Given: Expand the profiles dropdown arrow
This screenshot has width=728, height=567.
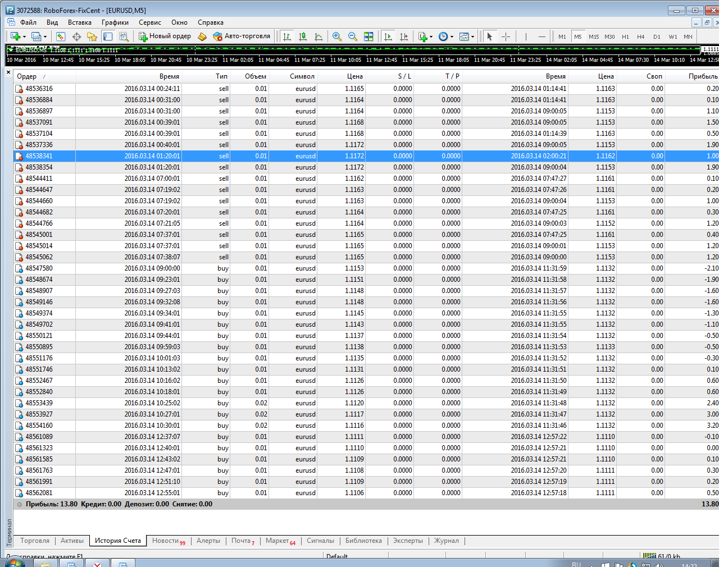Looking at the screenshot, I should click(45, 37).
